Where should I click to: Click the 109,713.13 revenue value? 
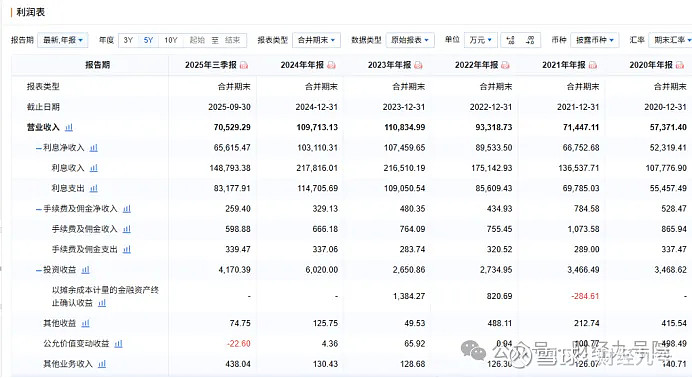(317, 127)
